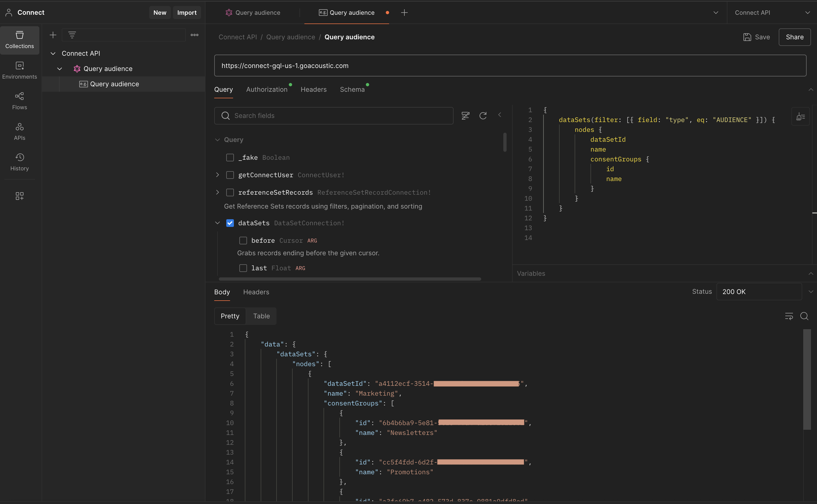Click the request URL input field
Image resolution: width=817 pixels, height=504 pixels.
tap(510, 66)
